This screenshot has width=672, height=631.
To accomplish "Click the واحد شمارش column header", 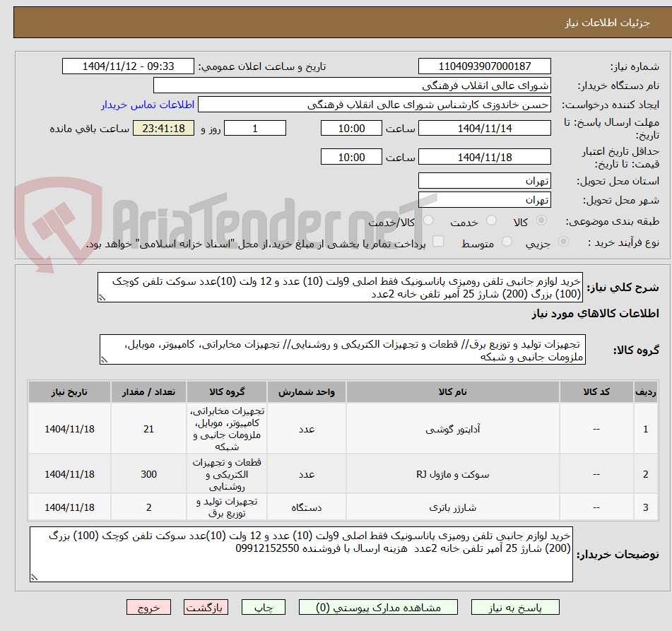I will click(x=307, y=391).
